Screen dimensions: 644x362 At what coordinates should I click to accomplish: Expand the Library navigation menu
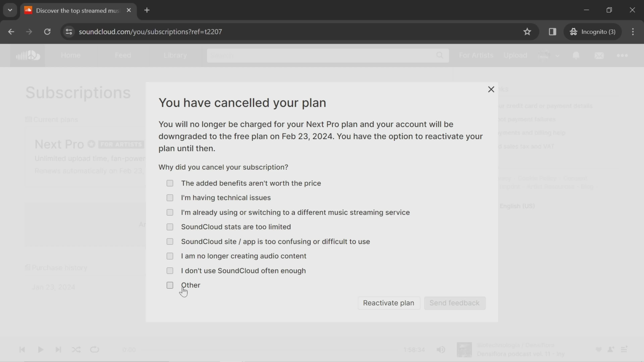coord(175,55)
